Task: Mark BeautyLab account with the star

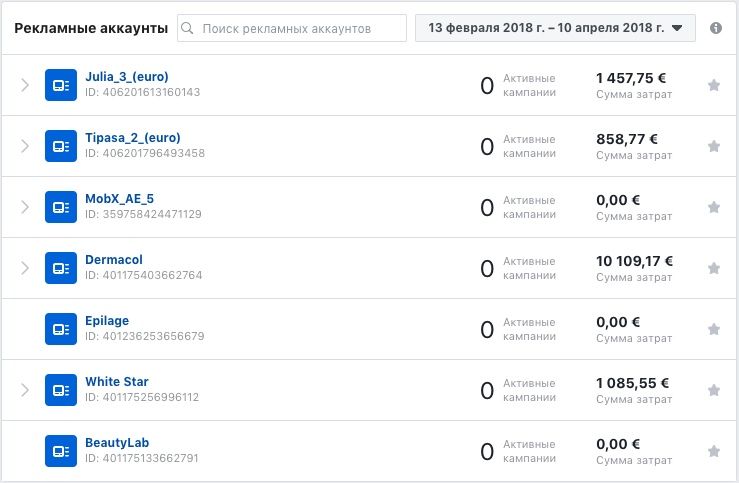Action: [714, 451]
